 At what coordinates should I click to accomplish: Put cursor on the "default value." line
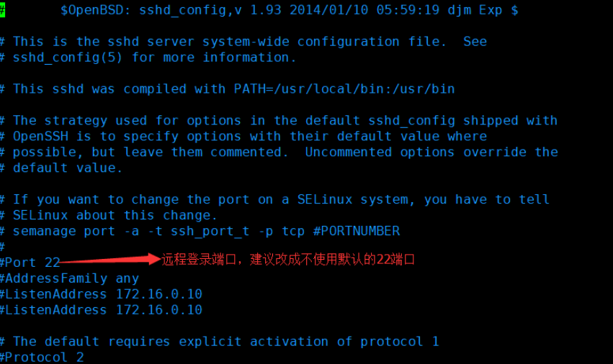[x=68, y=168]
